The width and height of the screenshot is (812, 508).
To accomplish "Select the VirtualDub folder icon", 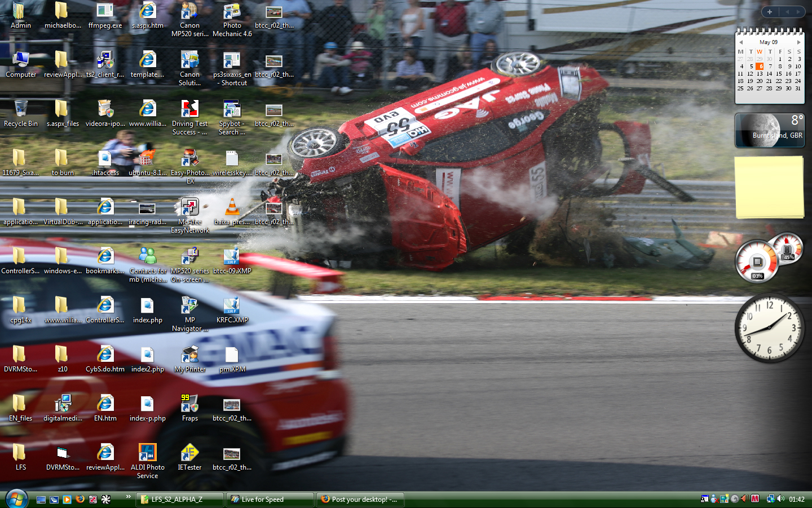I will pyautogui.click(x=63, y=212).
